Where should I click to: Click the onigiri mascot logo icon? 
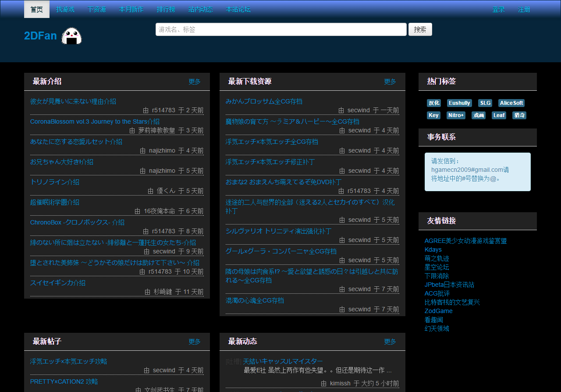[x=71, y=36]
